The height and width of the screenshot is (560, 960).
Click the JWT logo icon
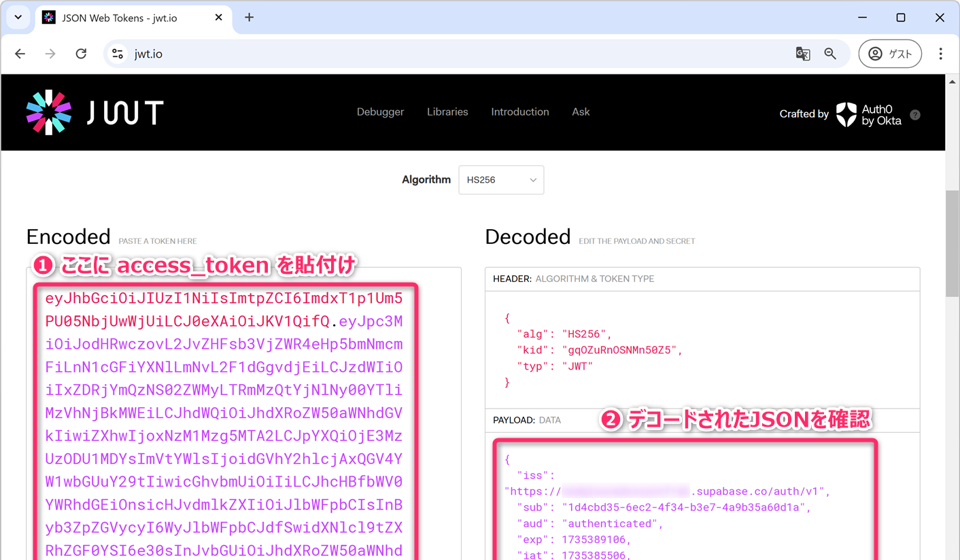click(x=48, y=113)
